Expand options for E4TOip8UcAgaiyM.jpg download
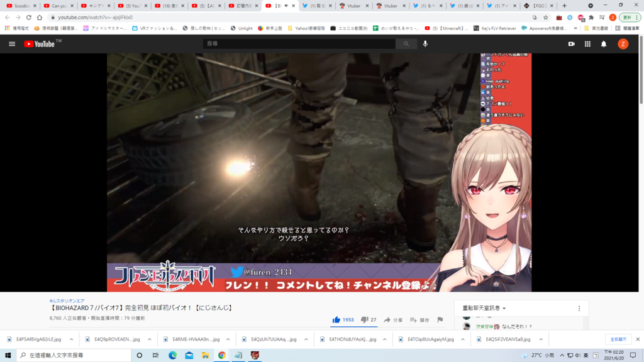The height and width of the screenshot is (362, 644). click(463, 339)
